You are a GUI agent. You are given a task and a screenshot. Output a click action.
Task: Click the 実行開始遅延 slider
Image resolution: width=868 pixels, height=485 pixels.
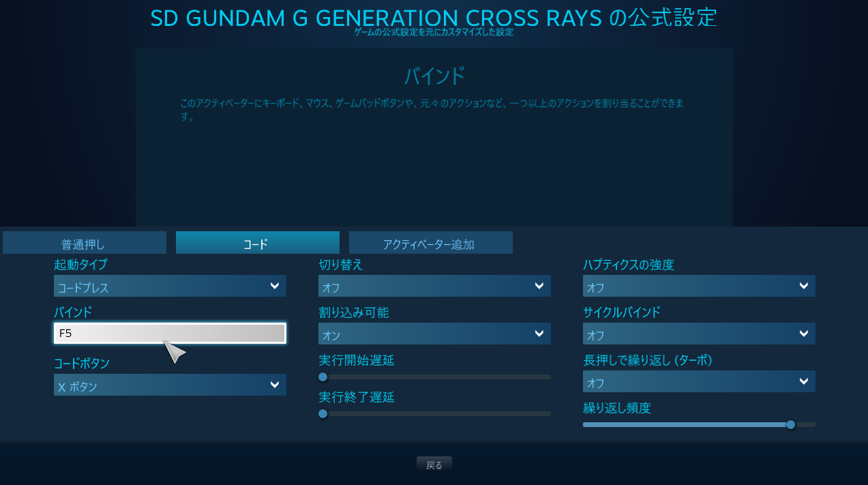(x=434, y=377)
